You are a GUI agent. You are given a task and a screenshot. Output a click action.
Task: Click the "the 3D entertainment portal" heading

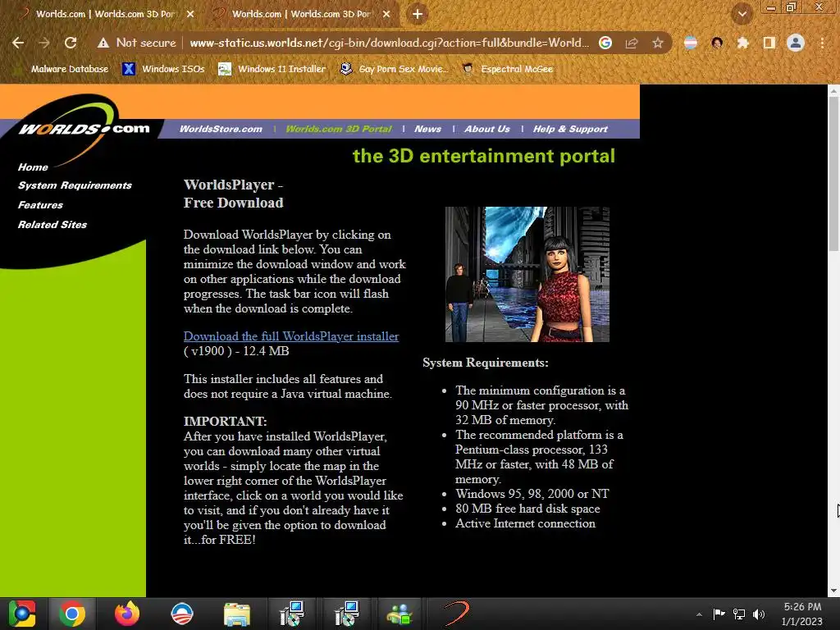pos(484,157)
